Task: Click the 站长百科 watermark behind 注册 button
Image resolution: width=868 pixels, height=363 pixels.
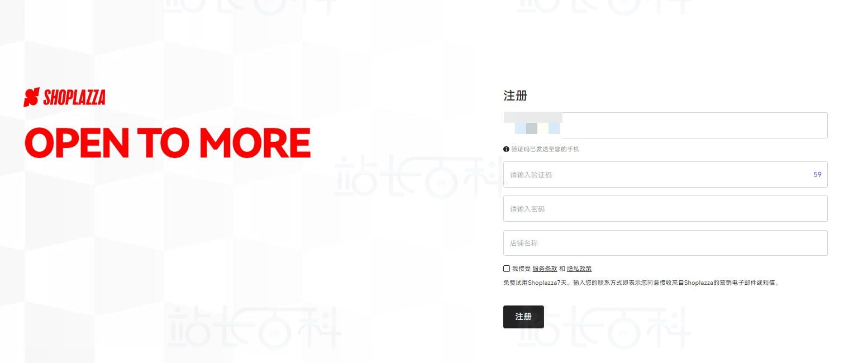Action: [603, 327]
